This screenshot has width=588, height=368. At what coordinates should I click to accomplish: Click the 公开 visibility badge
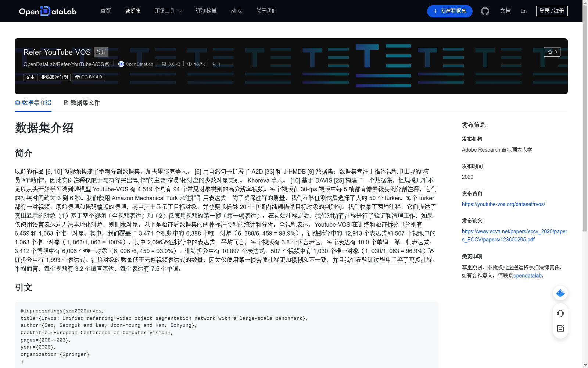101,52
